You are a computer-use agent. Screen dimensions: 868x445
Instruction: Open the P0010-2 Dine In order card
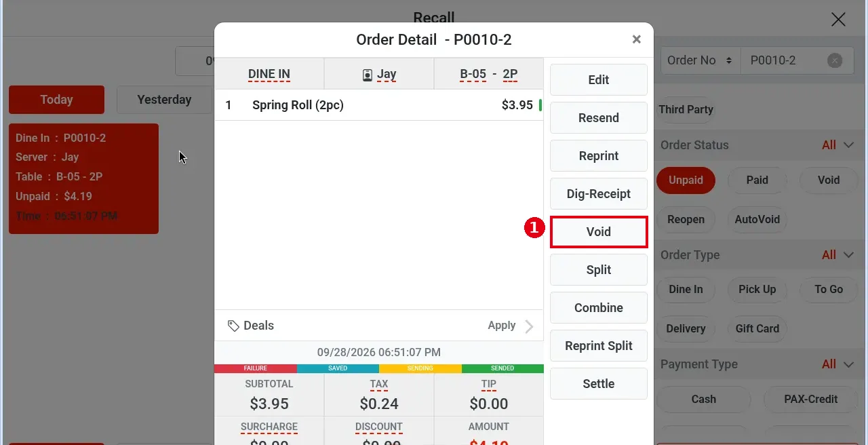point(83,178)
